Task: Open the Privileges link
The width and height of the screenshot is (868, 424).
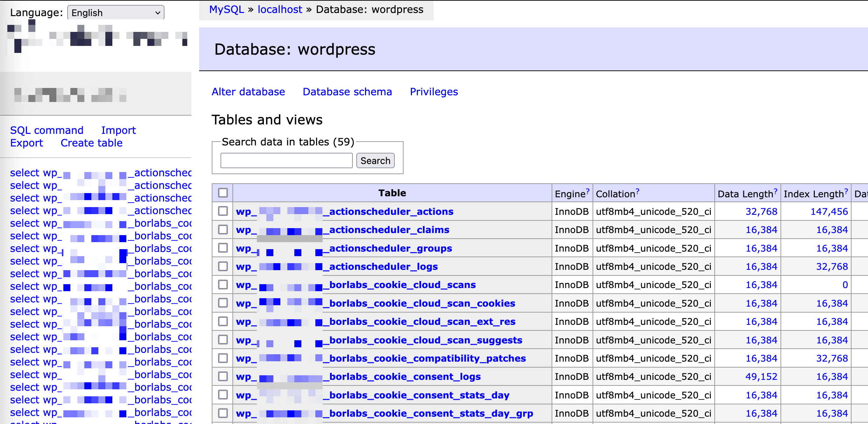Action: tap(434, 92)
